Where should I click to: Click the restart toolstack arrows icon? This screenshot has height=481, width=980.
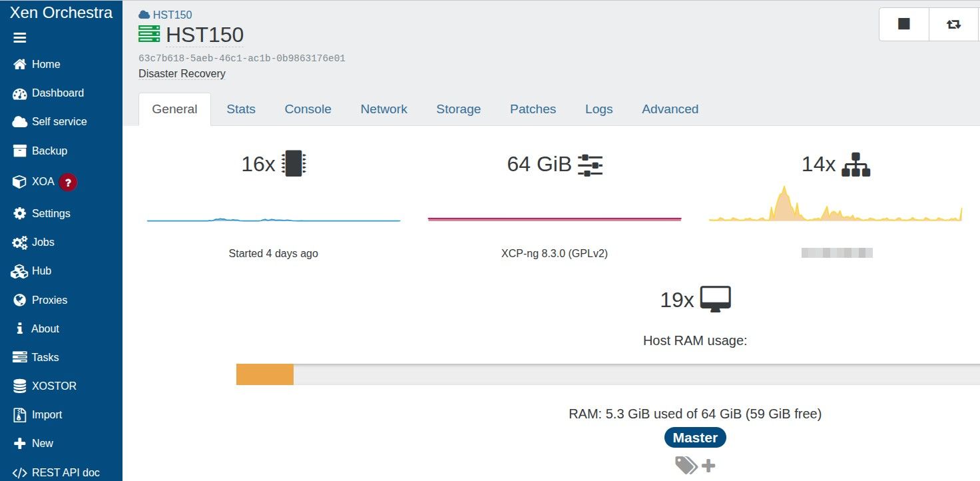tap(953, 24)
